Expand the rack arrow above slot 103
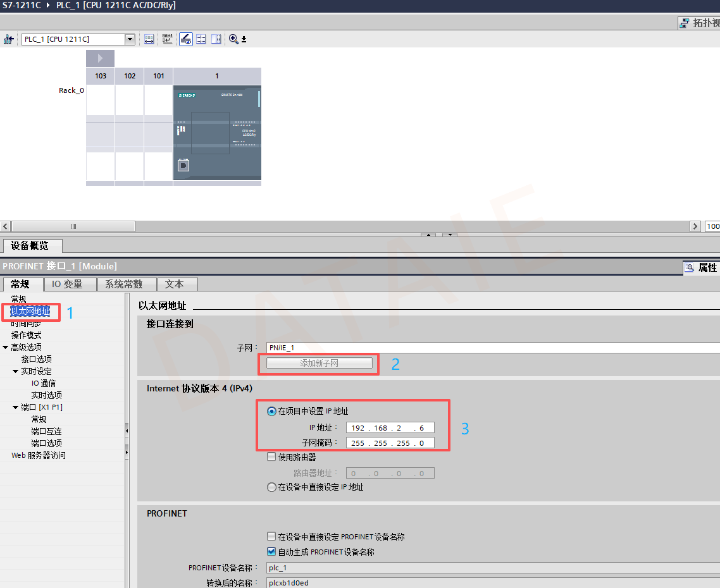The image size is (720, 588). (x=100, y=58)
